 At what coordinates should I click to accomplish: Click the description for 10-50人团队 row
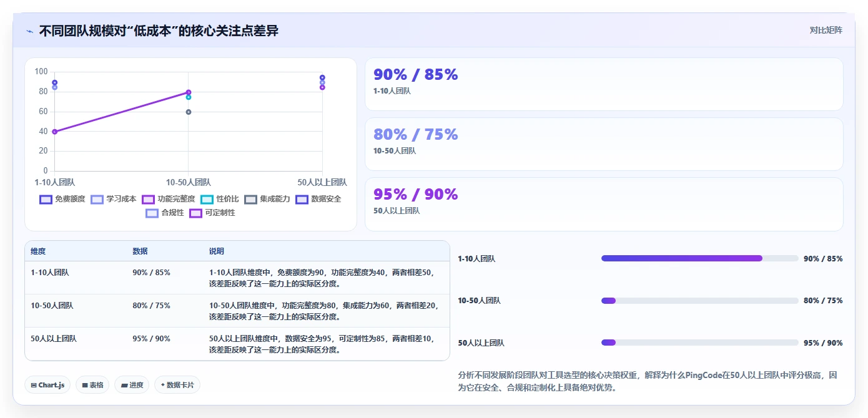click(324, 311)
